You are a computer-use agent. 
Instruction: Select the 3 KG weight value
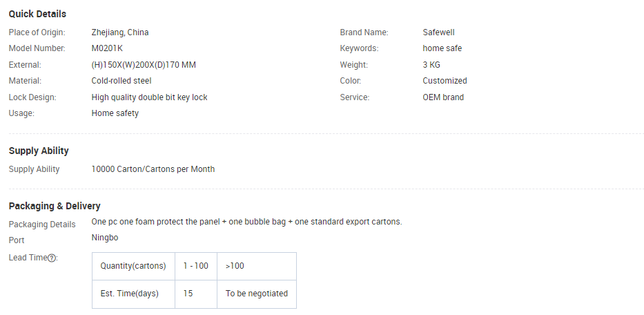click(431, 65)
